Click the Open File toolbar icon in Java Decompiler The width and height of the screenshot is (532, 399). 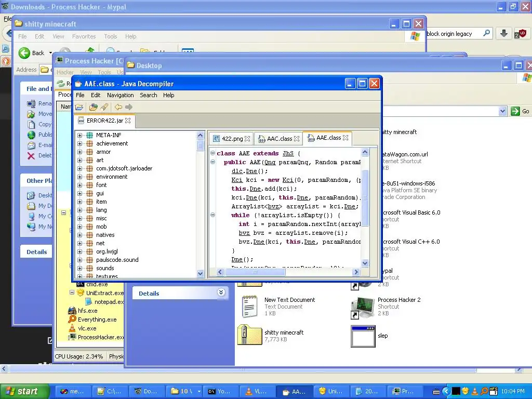coord(79,107)
